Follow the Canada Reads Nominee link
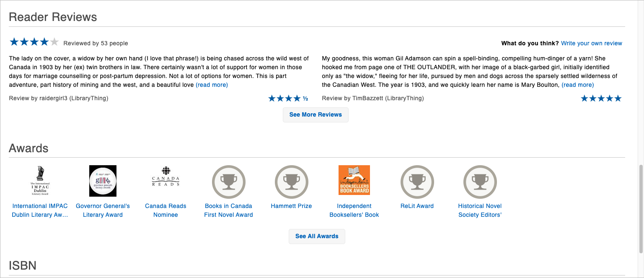This screenshot has height=278, width=644. coord(166,210)
